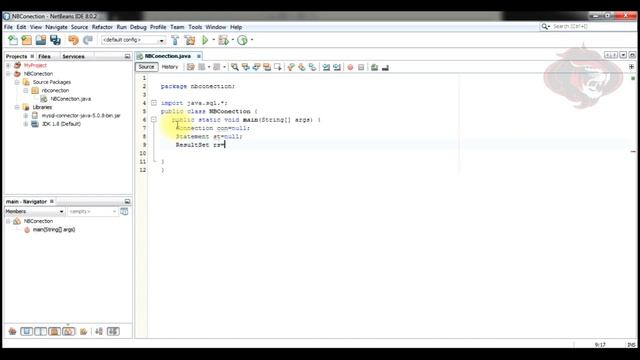Click the Undo toolbar icon
This screenshot has height=360, width=640.
tap(73, 40)
